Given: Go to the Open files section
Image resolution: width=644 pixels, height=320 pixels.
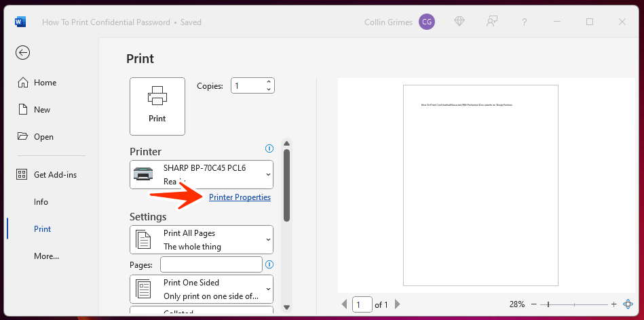Looking at the screenshot, I should 36,137.
